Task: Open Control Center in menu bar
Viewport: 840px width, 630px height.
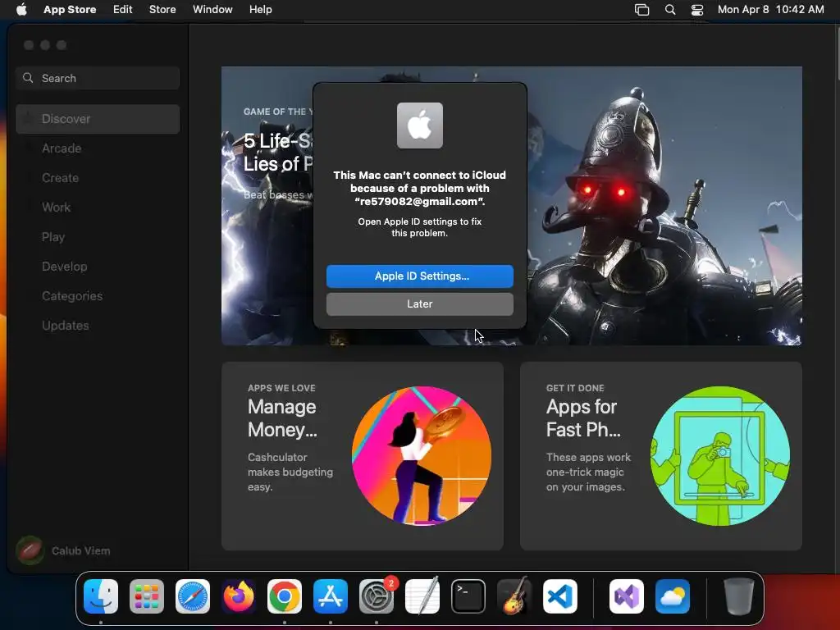Action: coord(697,10)
